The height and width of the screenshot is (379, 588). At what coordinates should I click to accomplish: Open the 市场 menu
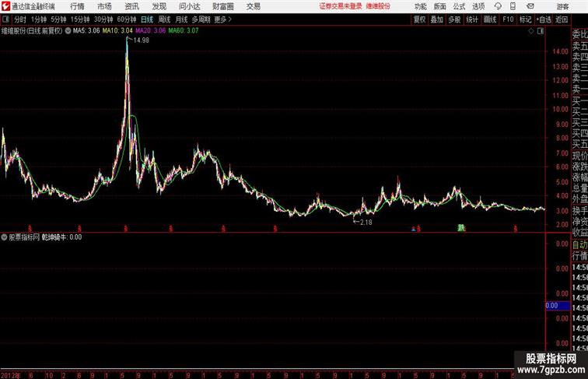[x=105, y=6]
